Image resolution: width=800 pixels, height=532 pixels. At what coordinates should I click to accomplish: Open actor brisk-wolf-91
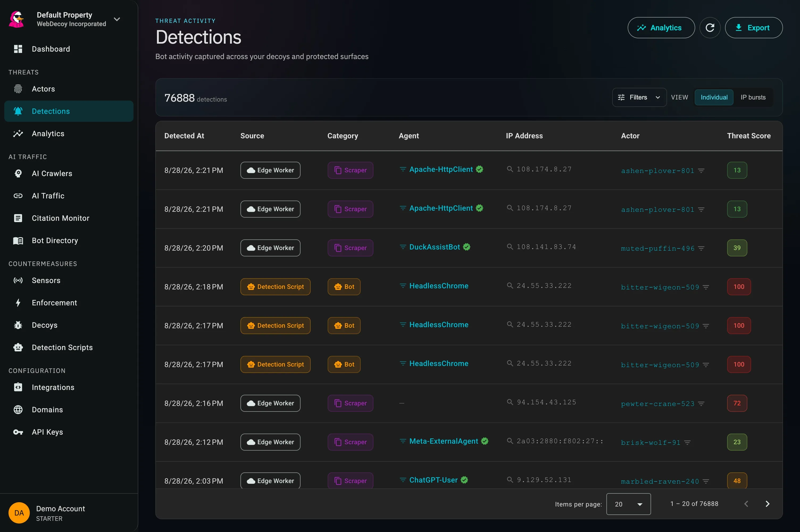(x=651, y=443)
